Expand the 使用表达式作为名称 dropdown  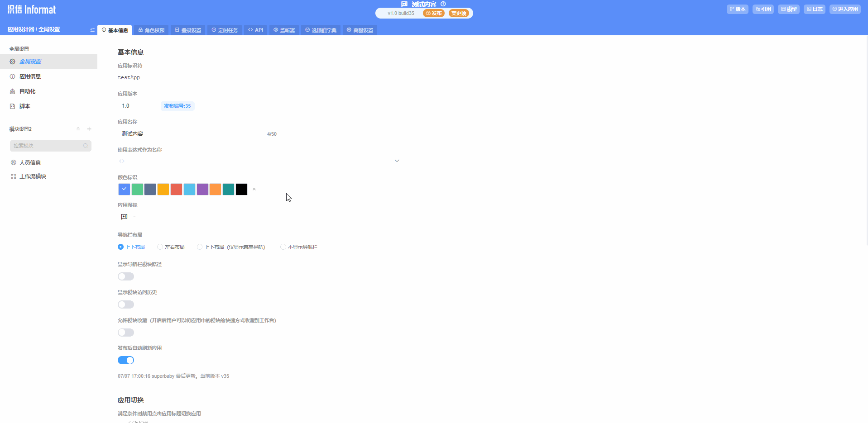[x=397, y=161]
